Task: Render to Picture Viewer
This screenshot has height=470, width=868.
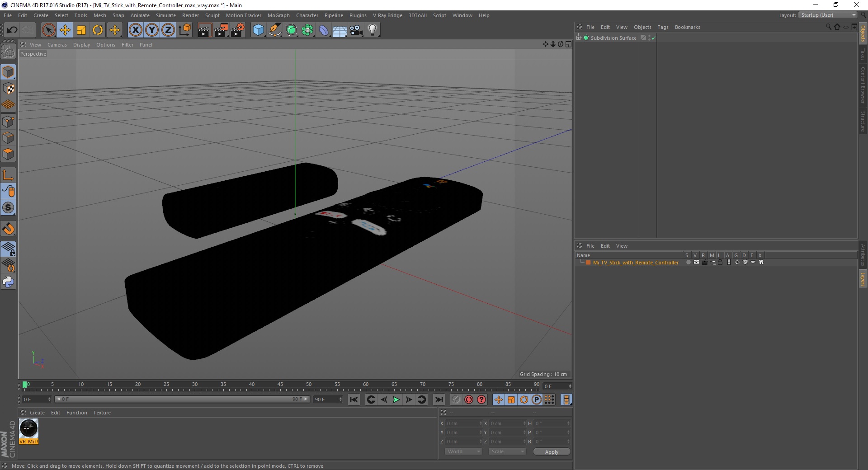Action: pos(221,30)
